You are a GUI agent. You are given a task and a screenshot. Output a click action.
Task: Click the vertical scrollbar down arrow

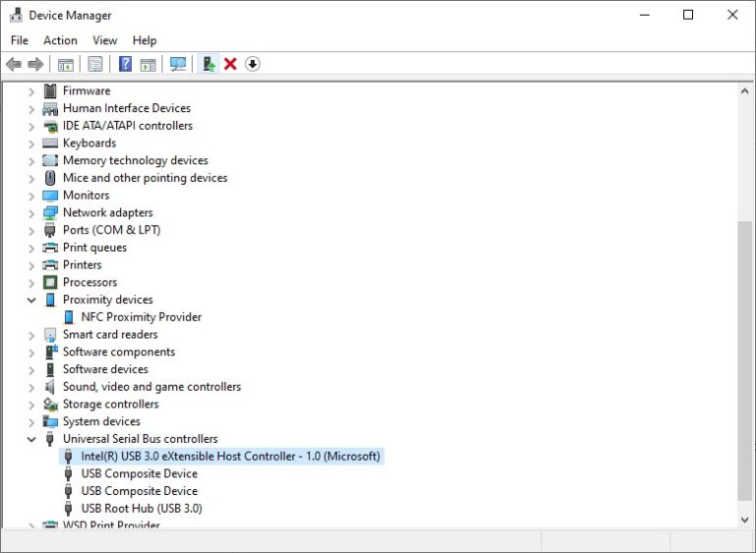click(745, 518)
